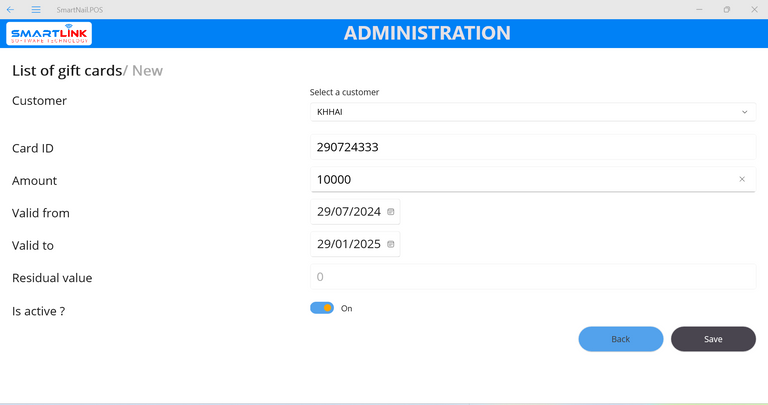Clear the Amount field with X icon

(x=742, y=179)
